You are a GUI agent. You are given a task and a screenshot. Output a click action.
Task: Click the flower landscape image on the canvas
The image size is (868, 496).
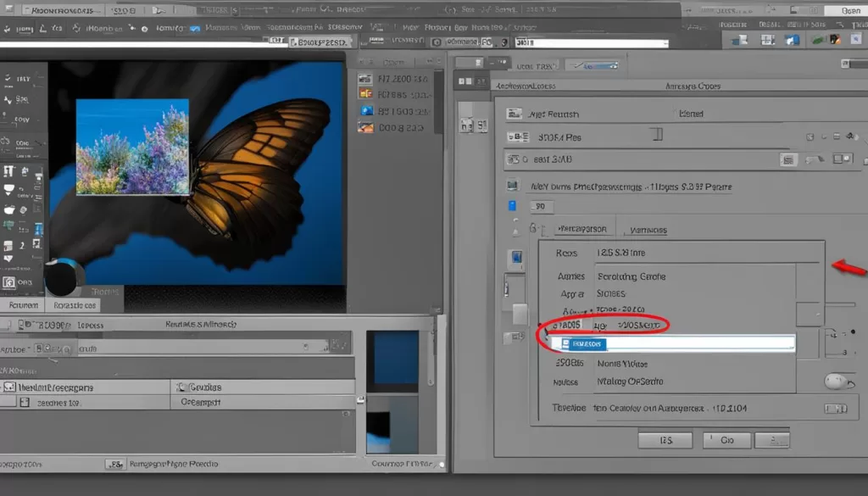click(x=132, y=147)
